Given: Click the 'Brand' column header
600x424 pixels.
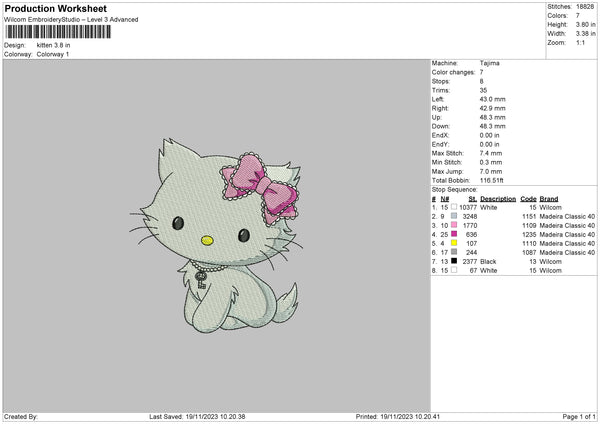Looking at the screenshot, I should tap(549, 199).
